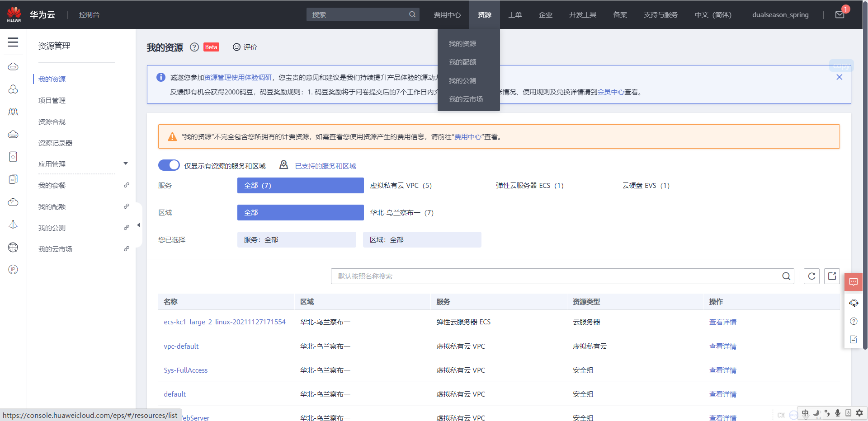Click the settings gear in input method bar
The image size is (868, 421).
859,413
